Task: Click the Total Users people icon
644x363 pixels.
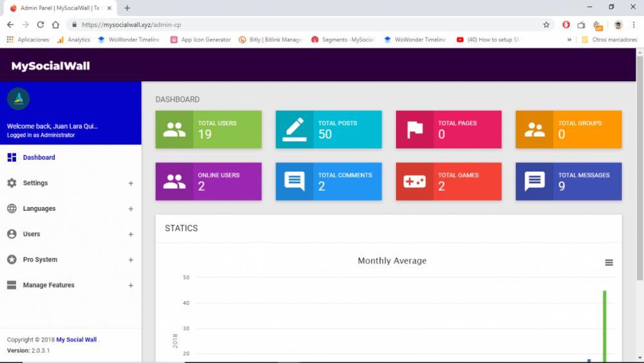Action: pos(174,130)
